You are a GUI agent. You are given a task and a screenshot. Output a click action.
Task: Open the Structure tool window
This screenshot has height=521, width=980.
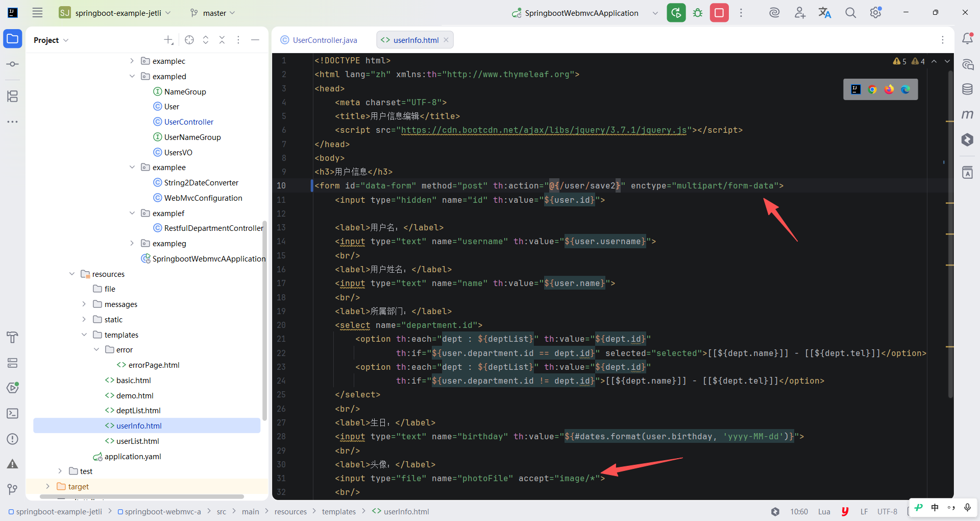coord(13,96)
